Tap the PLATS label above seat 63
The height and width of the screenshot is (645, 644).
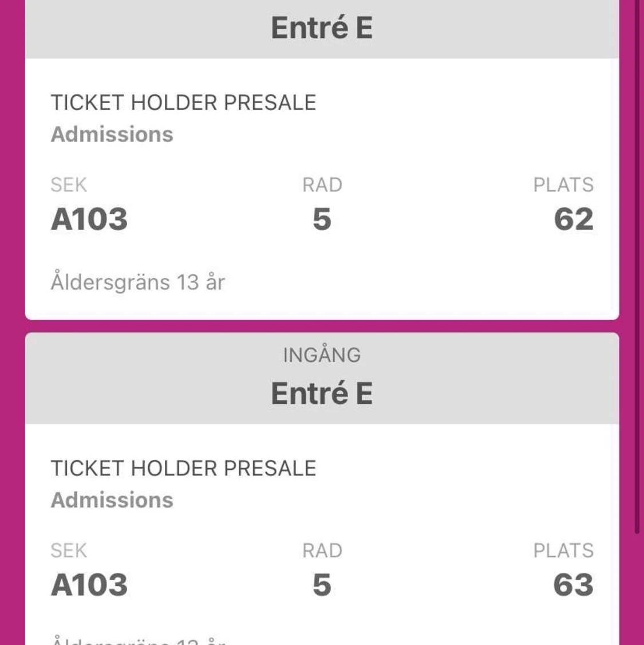point(563,550)
